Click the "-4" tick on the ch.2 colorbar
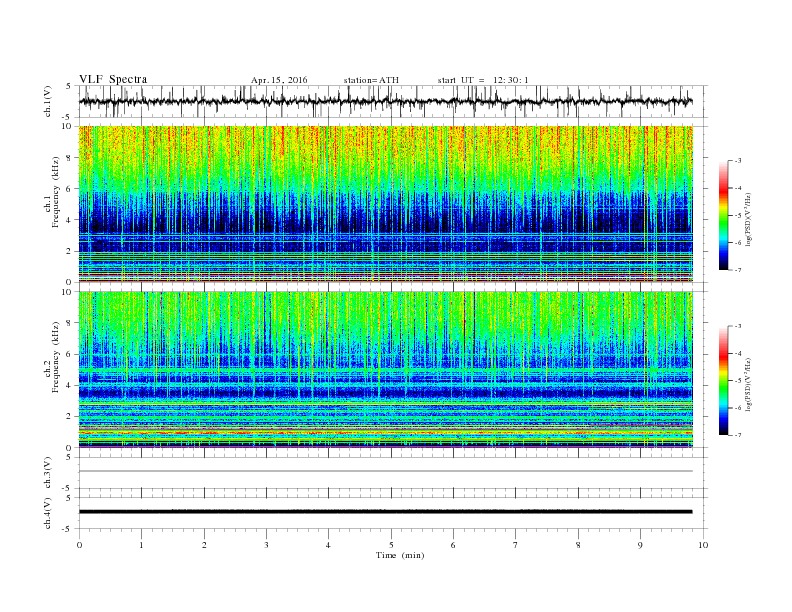The image size is (792, 612). pyautogui.click(x=738, y=353)
